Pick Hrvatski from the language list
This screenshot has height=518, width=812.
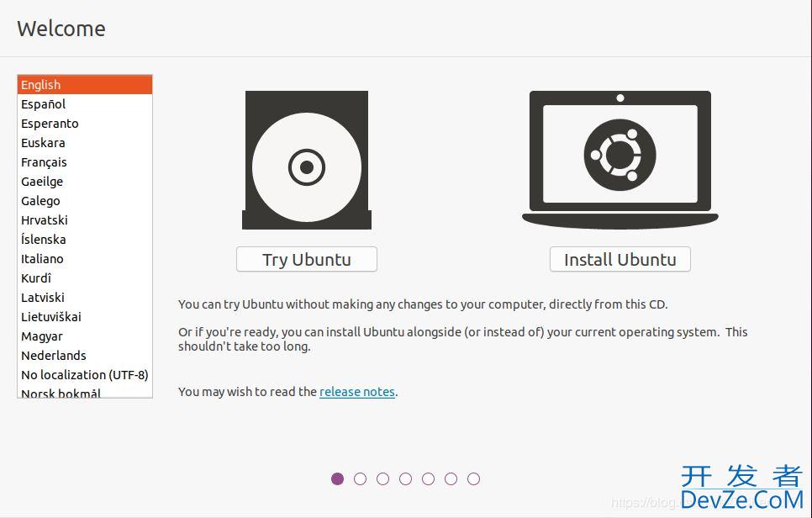tap(85, 220)
